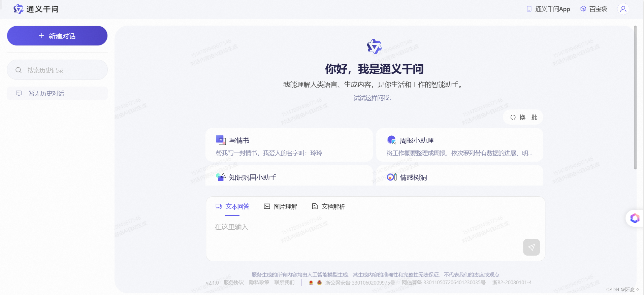Open 网信算备 330110507206401230035号 link
The height and width of the screenshot is (295, 644).
[x=444, y=283]
